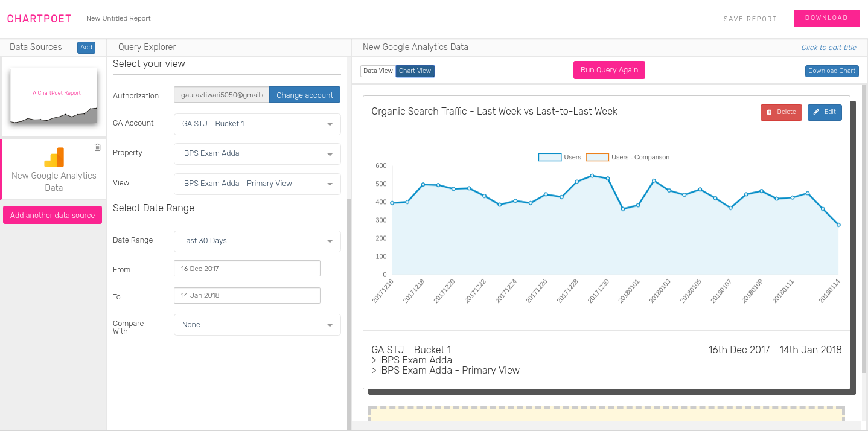
Task: Delete the Organic Search Traffic chart
Action: (781, 112)
